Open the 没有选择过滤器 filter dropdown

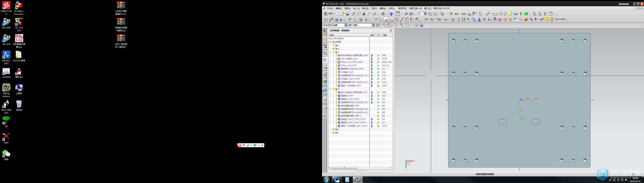pyautogui.click(x=346, y=25)
